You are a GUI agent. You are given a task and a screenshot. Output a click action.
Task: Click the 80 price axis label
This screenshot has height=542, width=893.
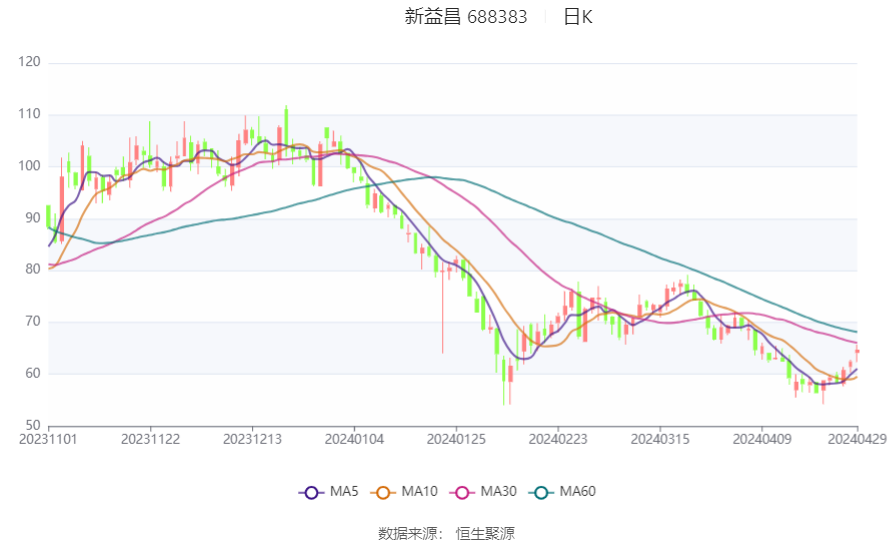[33, 269]
